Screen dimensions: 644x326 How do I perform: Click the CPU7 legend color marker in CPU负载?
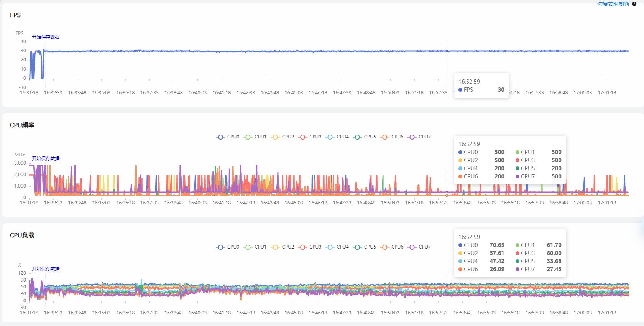412,247
